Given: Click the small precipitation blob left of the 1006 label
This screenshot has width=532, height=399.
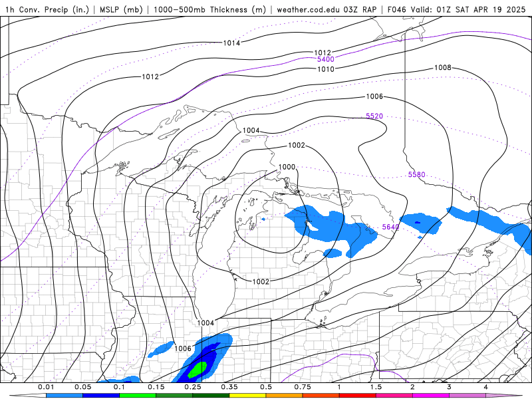Looking at the screenshot, I should (160, 350).
